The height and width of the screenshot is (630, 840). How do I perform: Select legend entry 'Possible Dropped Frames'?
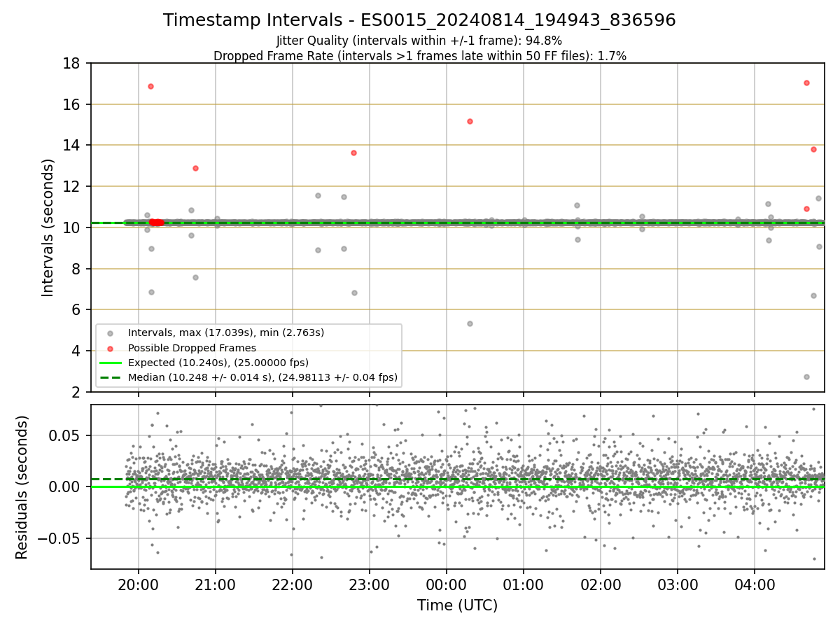coord(192,348)
